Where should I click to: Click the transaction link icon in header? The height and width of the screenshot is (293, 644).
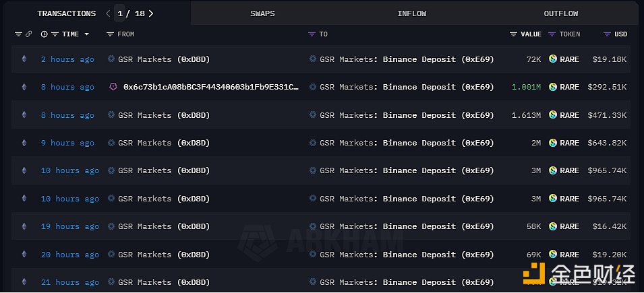click(x=28, y=34)
